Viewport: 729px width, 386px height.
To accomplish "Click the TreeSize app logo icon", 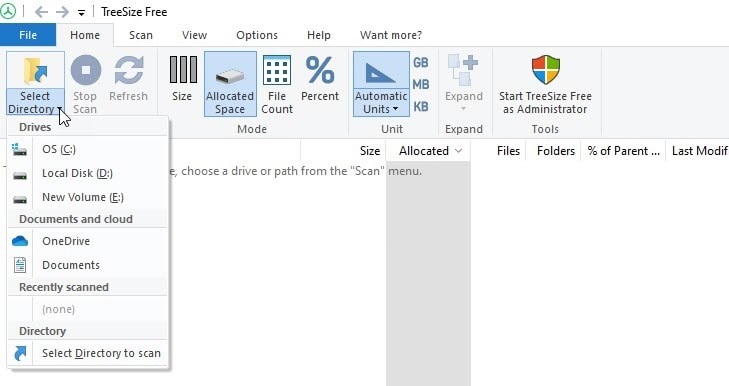I will tap(8, 12).
